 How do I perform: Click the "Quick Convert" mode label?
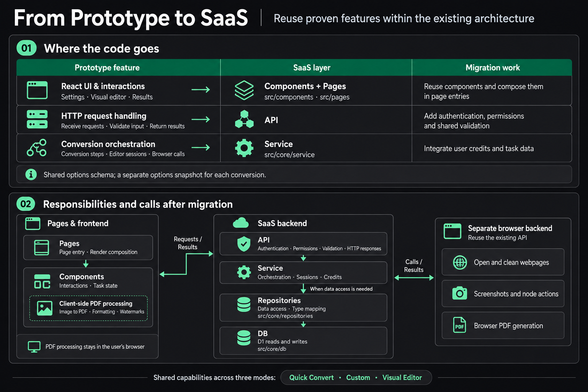pos(312,377)
